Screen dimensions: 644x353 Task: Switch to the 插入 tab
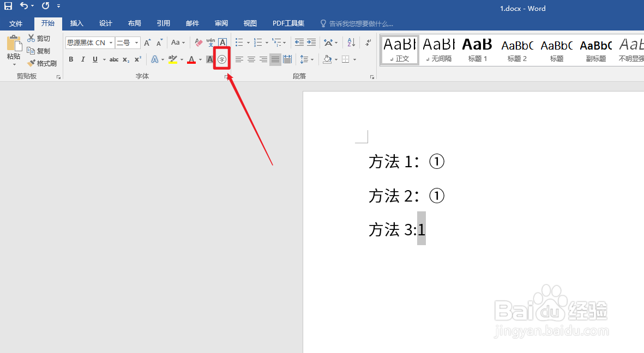77,23
